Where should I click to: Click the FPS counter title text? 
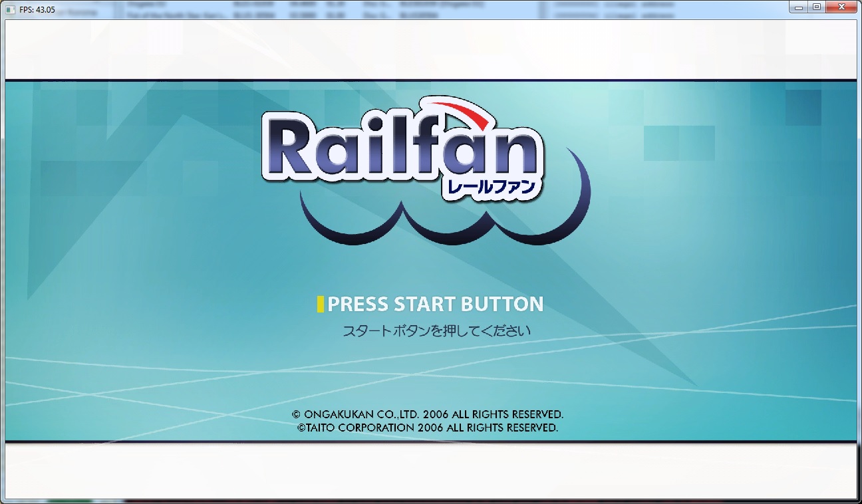coord(37,9)
